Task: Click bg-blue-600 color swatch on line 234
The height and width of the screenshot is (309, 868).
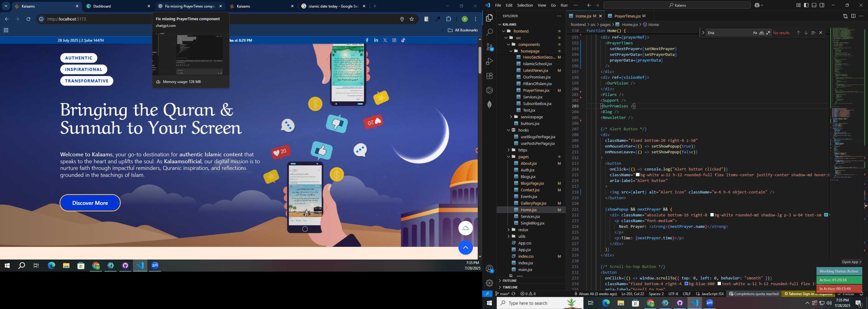Action: [x=686, y=284]
